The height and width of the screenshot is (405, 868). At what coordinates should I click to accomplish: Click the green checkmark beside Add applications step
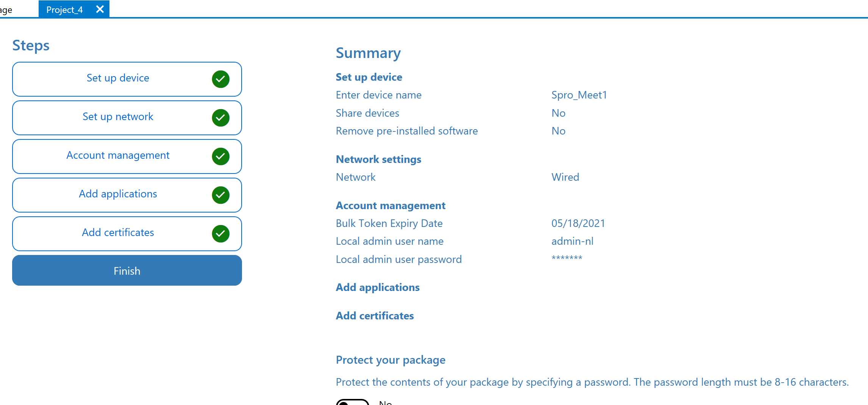click(x=220, y=195)
